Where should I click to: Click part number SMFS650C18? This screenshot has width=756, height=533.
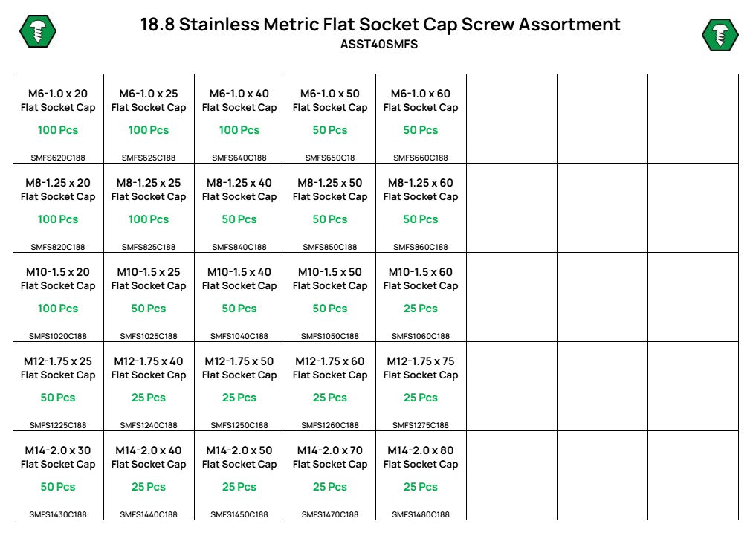(x=330, y=158)
